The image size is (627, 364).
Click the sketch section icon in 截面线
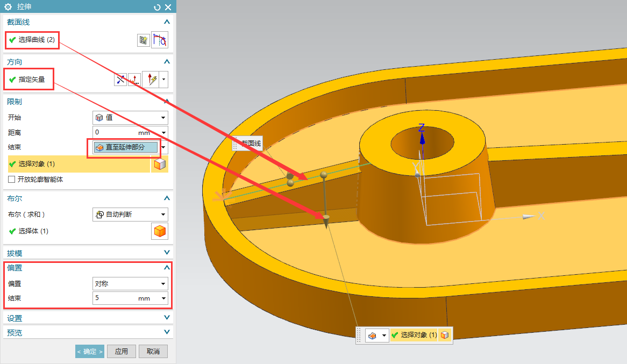143,40
